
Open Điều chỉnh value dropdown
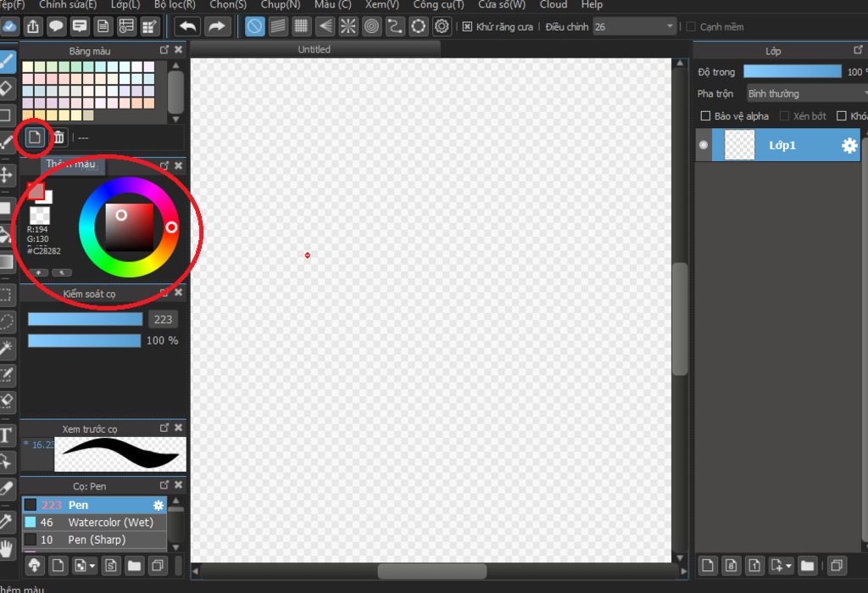coord(634,26)
